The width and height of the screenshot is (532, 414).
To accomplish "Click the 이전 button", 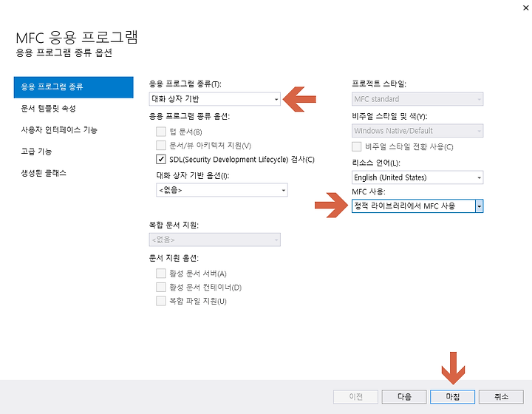I will (x=355, y=397).
